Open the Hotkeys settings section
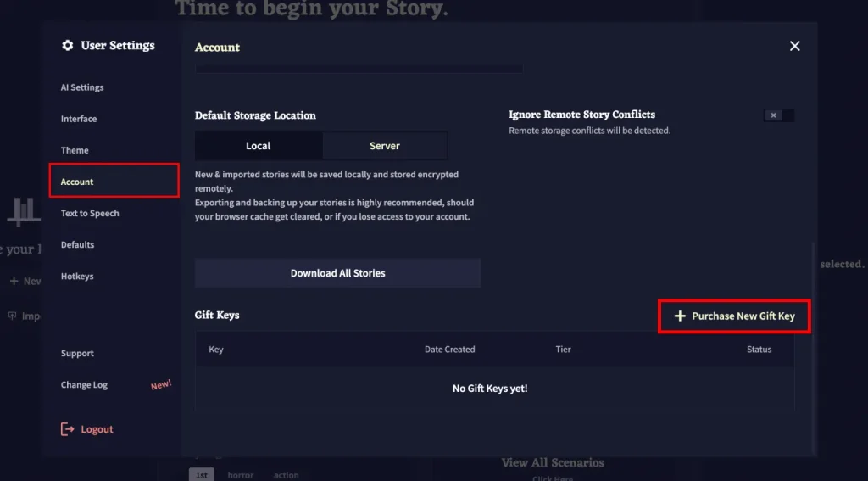The image size is (868, 481). pos(77,276)
